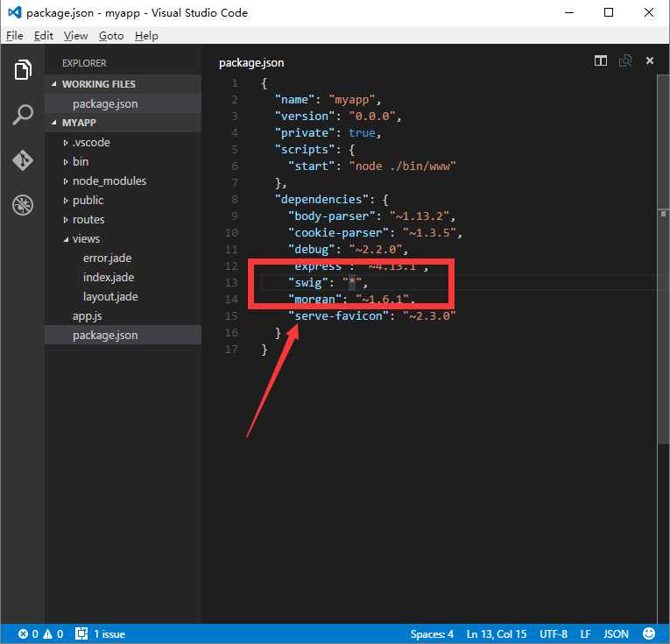Change file encoding via UTF-8
670x644 pixels.
(x=554, y=633)
